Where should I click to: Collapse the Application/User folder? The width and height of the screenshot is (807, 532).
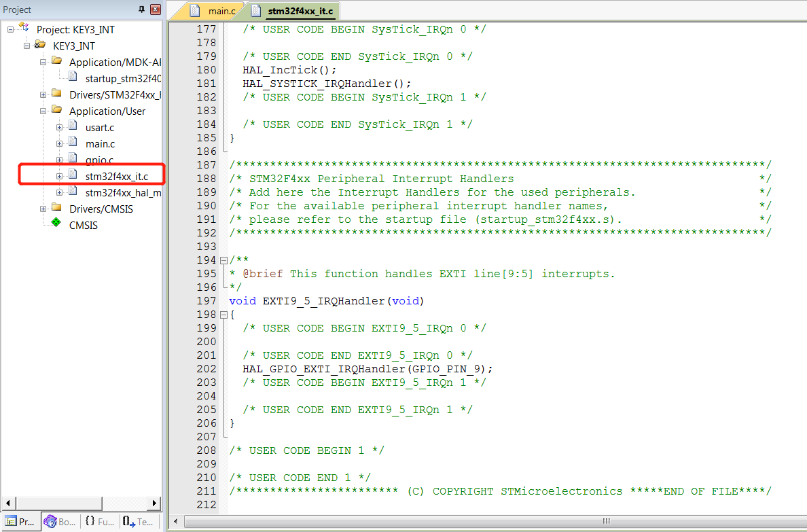click(43, 111)
